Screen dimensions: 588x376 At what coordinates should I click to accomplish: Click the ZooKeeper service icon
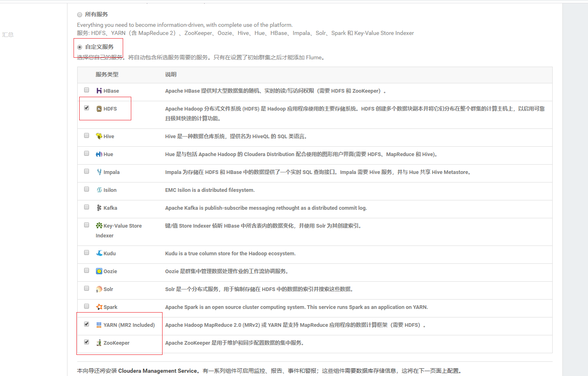click(x=99, y=342)
